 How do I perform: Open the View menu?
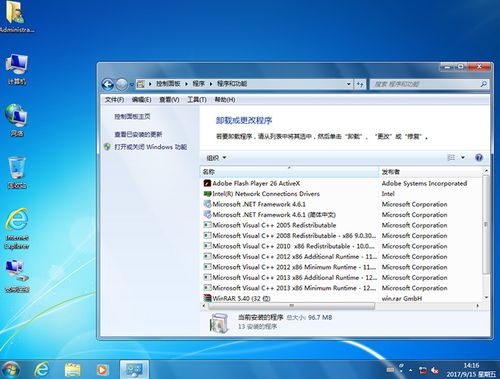click(169, 100)
